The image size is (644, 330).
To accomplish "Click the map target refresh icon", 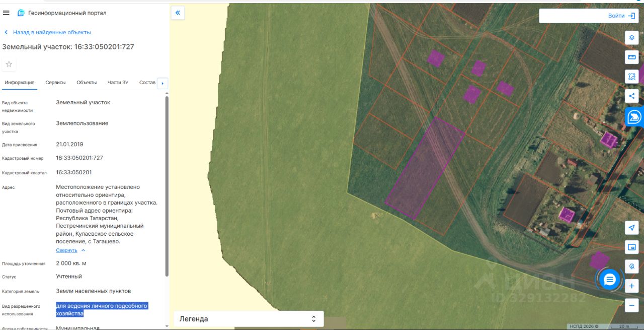I will (632, 266).
